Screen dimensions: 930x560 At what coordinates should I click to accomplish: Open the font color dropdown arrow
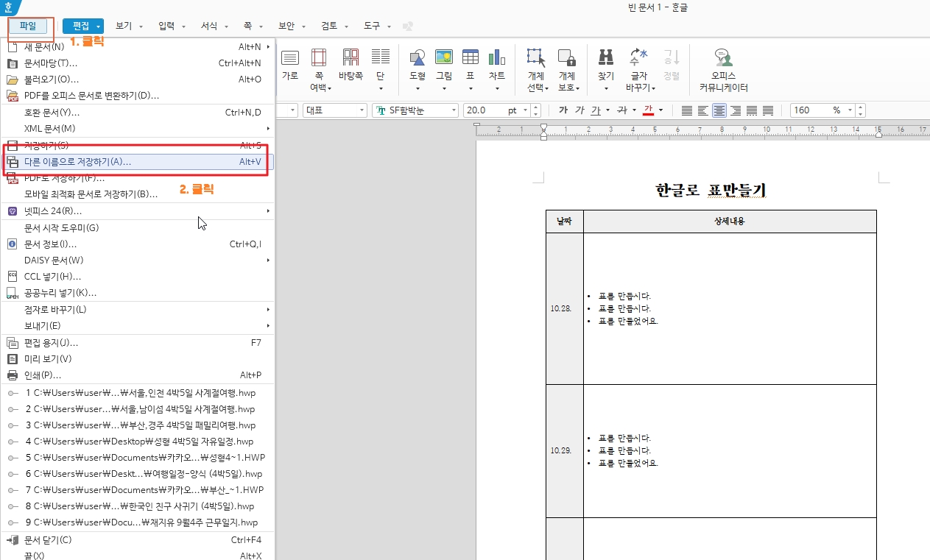[660, 110]
